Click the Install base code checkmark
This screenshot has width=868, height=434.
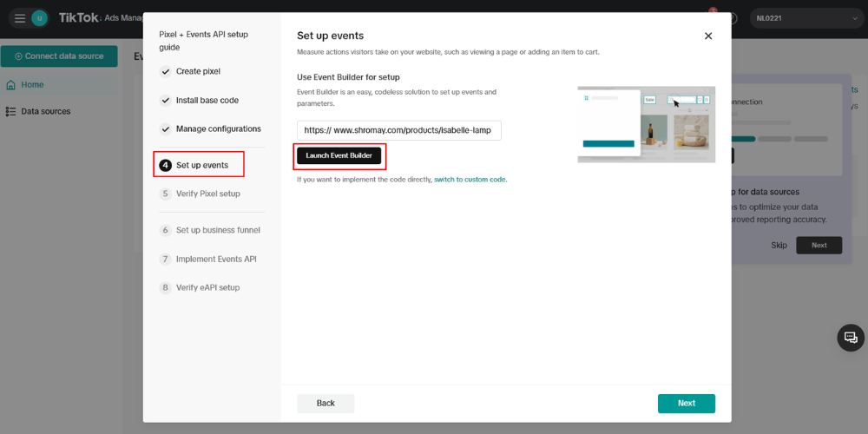point(165,100)
